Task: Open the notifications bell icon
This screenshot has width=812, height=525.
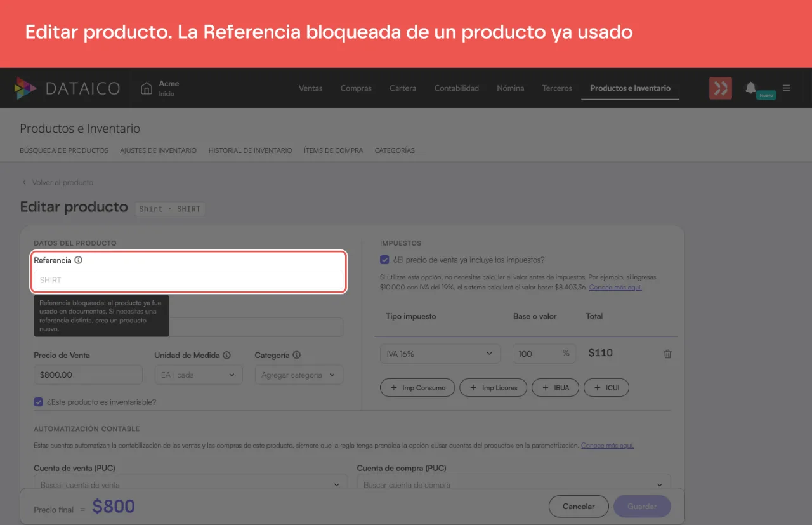Action: coord(750,88)
